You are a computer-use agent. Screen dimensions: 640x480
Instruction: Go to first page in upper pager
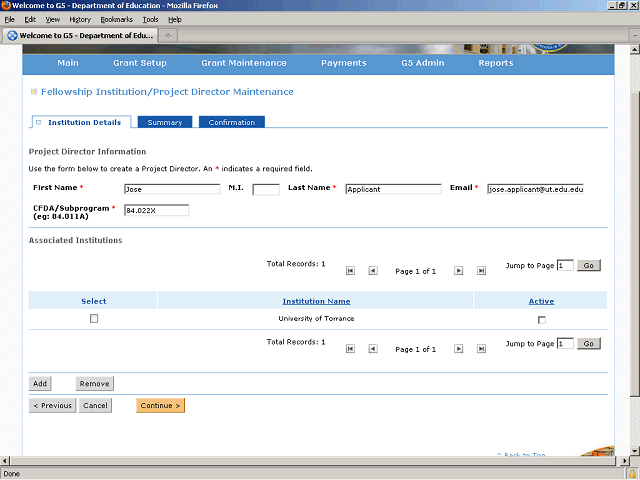[350, 271]
